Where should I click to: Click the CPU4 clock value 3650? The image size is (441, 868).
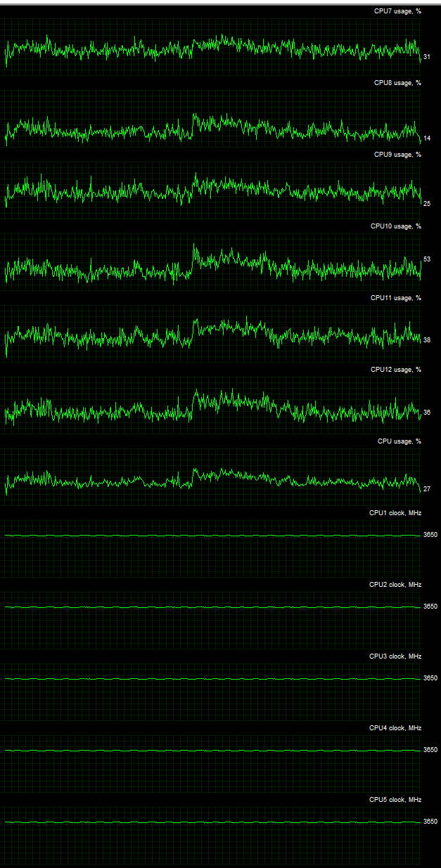(x=430, y=750)
